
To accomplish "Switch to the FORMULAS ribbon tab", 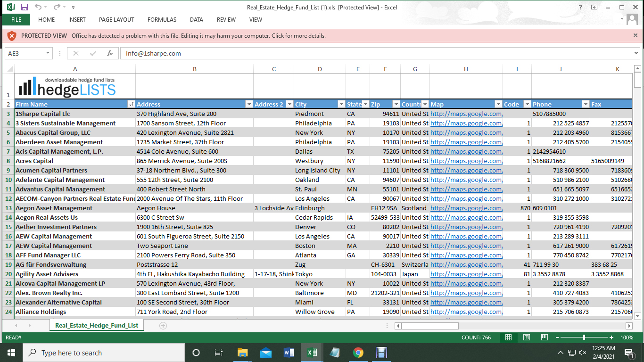I will tap(162, 20).
